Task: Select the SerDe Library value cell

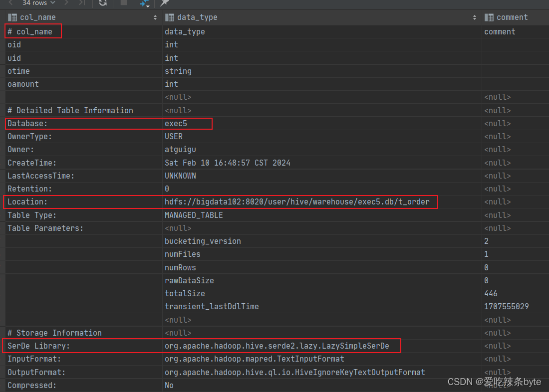Action: (x=277, y=346)
